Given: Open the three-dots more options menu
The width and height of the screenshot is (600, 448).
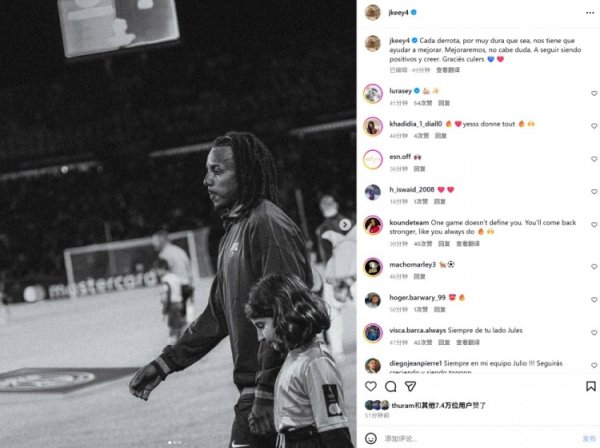Looking at the screenshot, I should pos(590,13).
